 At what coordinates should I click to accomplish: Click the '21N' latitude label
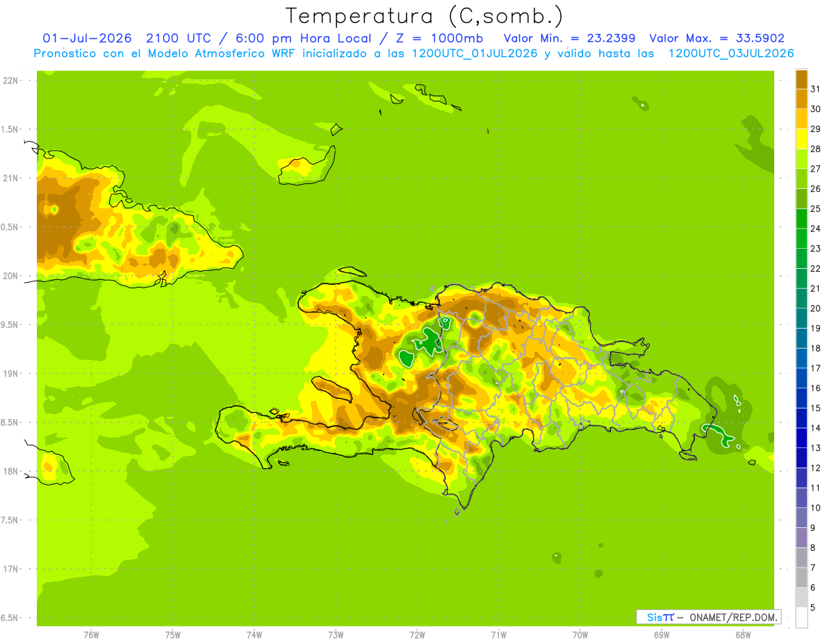[x=10, y=179]
